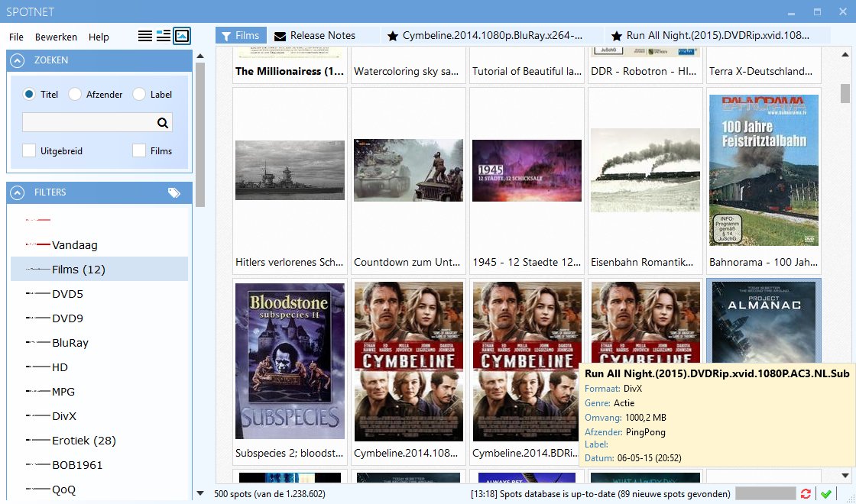The image size is (856, 504).
Task: Click the main grid scrollbar thumb
Action: click(x=845, y=92)
